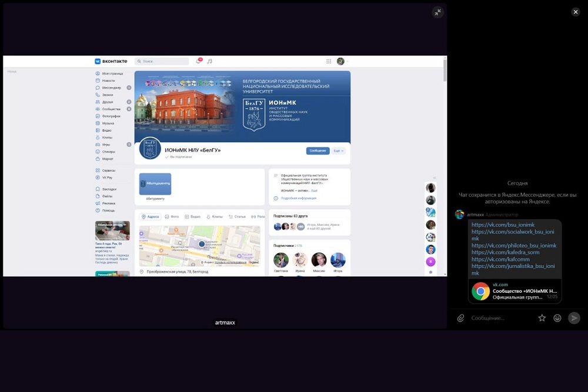
Task: Select Мессенджер in the VK sidebar
Action: (111, 88)
